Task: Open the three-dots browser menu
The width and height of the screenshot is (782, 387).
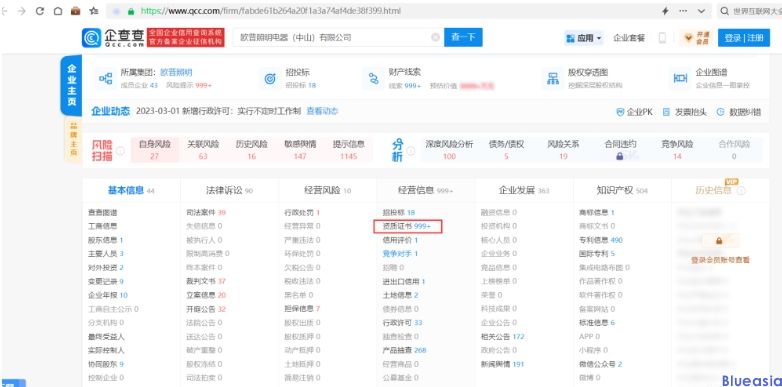Action: pos(683,11)
